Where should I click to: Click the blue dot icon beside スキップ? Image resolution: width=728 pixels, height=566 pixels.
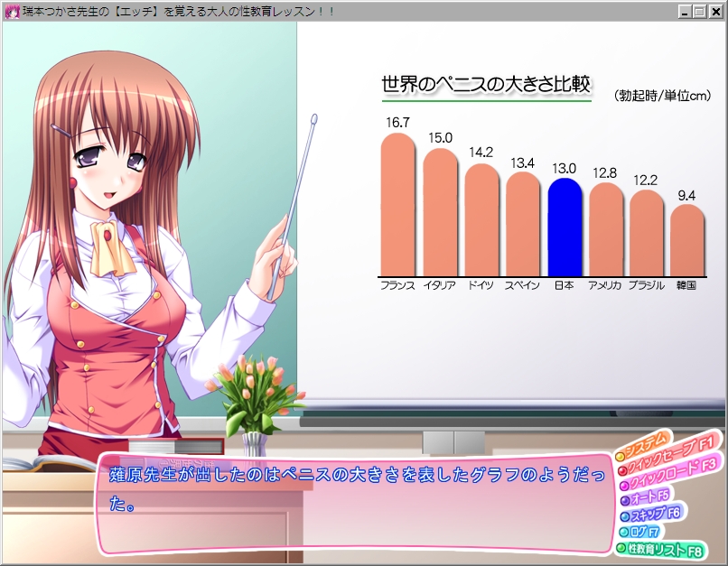(x=625, y=516)
